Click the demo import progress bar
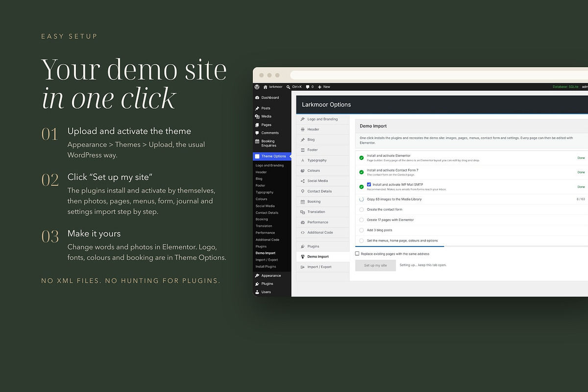The width and height of the screenshot is (588, 392). 471,246
